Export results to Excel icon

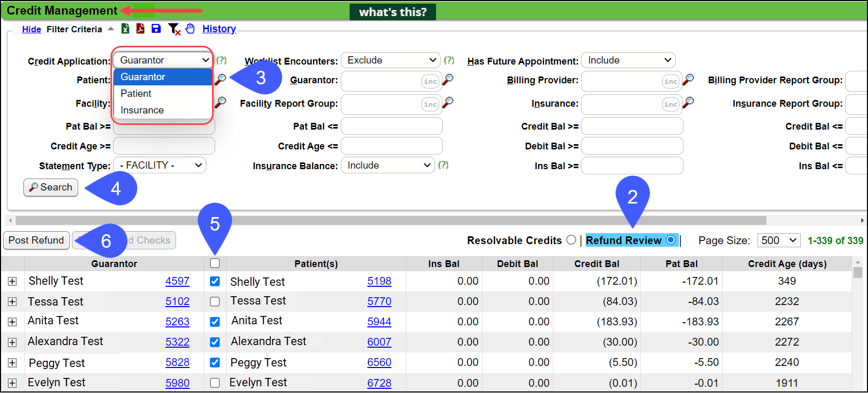(125, 29)
